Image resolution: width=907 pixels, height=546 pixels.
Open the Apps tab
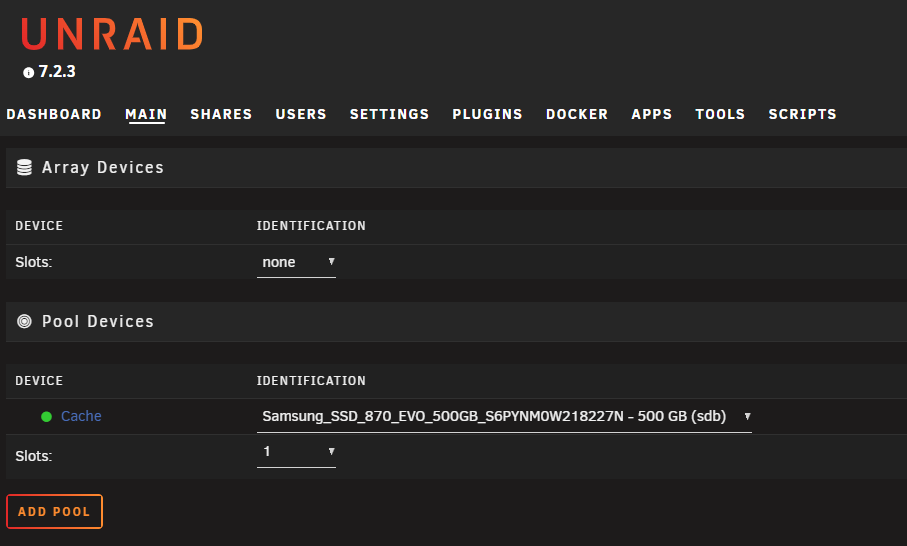(x=651, y=114)
